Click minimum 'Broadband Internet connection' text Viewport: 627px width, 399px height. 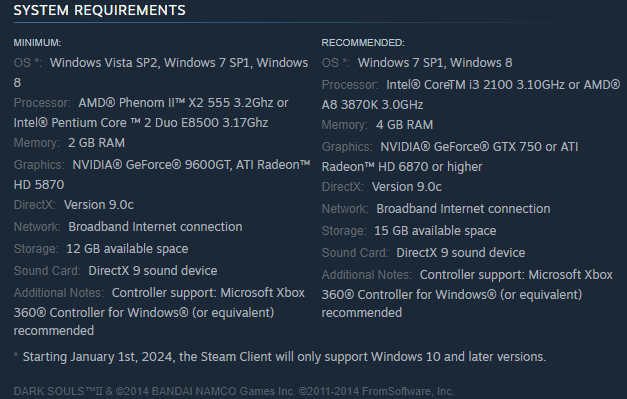(x=155, y=227)
